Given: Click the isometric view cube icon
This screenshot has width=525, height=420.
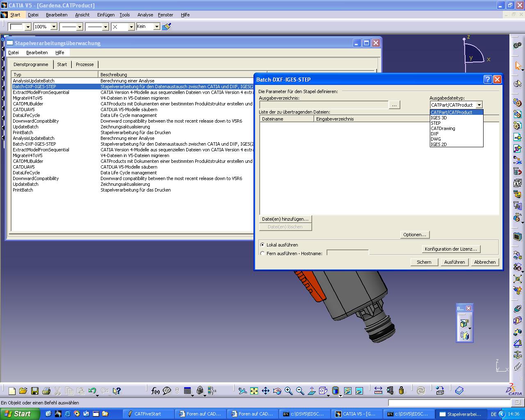Looking at the screenshot, I should (x=323, y=391).
